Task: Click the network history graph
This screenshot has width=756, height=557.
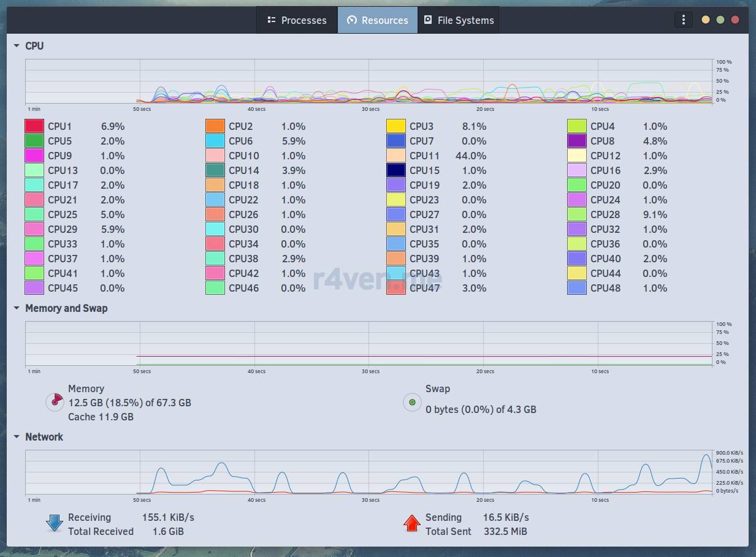Action: point(368,472)
